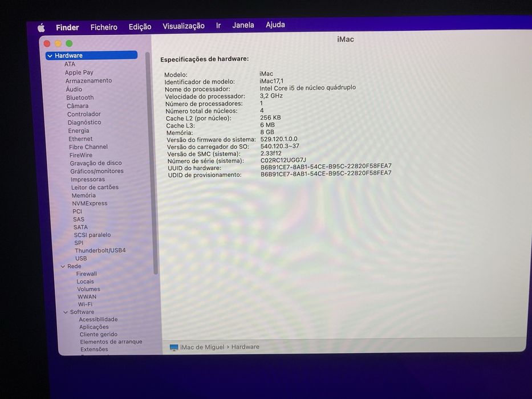Select Elementos de arranque under Software
This screenshot has width=532, height=399.
pyautogui.click(x=111, y=342)
